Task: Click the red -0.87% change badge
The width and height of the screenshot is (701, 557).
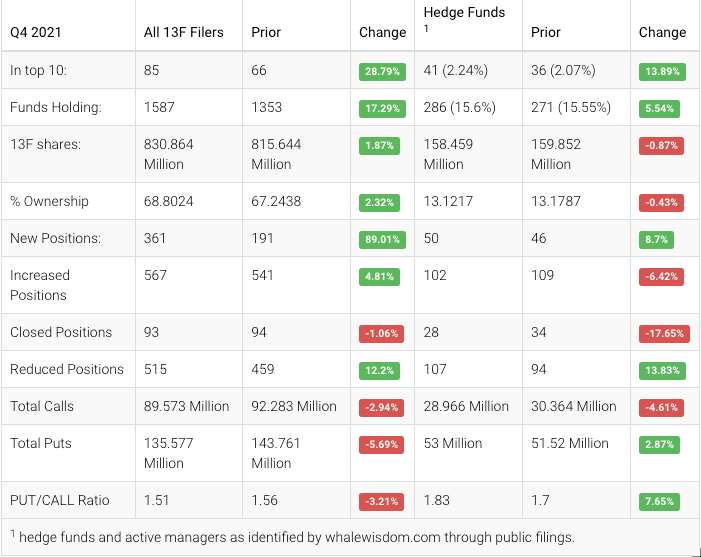Action: pos(662,145)
